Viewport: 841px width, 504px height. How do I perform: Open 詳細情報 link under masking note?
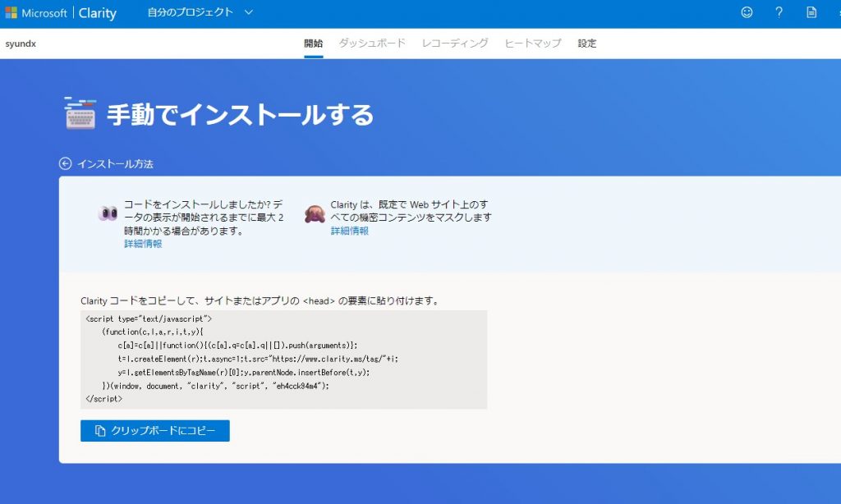tap(349, 231)
